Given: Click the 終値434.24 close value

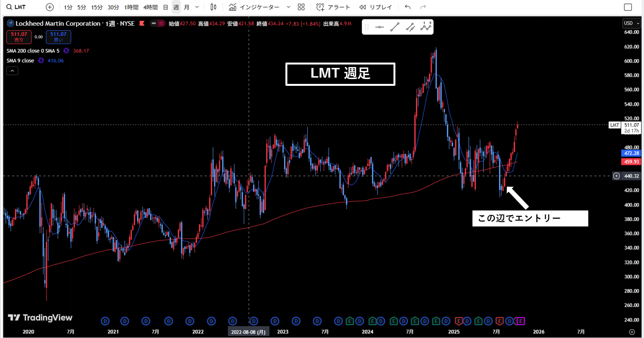Looking at the screenshot, I should click(x=269, y=23).
